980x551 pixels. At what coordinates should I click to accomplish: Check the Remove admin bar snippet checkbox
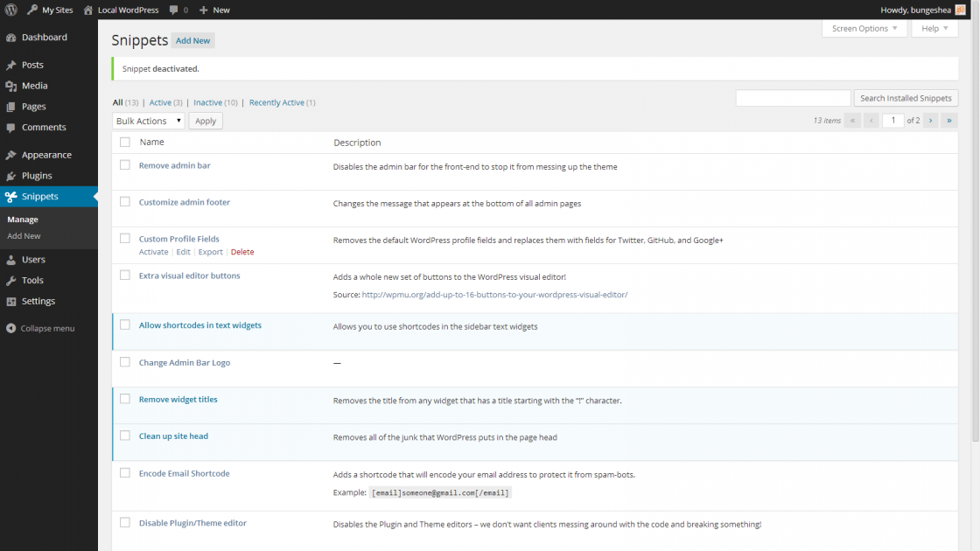pyautogui.click(x=124, y=164)
